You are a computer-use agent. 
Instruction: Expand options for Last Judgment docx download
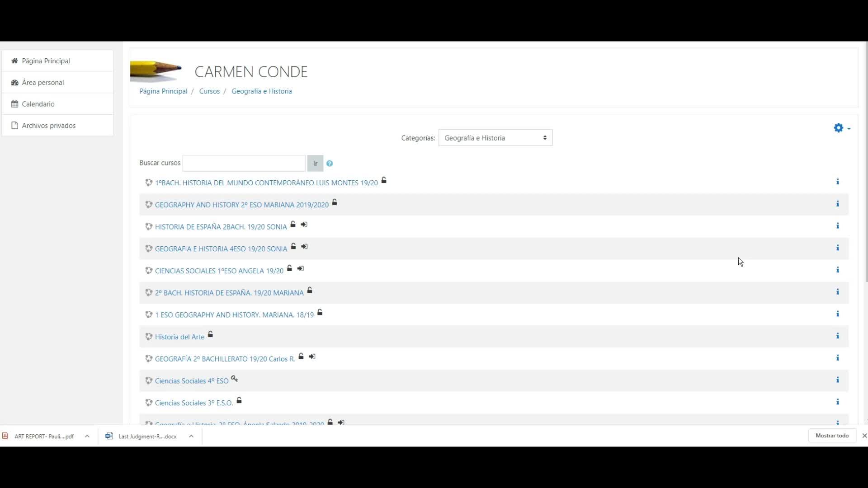(191, 436)
